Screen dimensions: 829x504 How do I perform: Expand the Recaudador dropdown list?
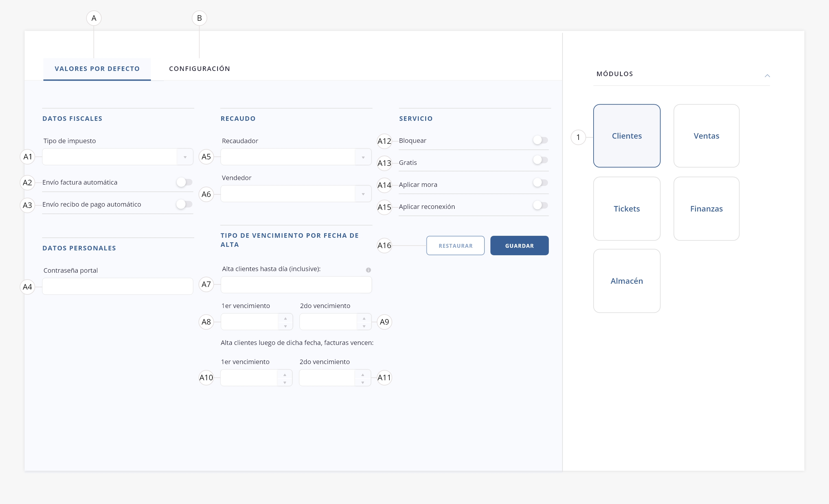[363, 157]
